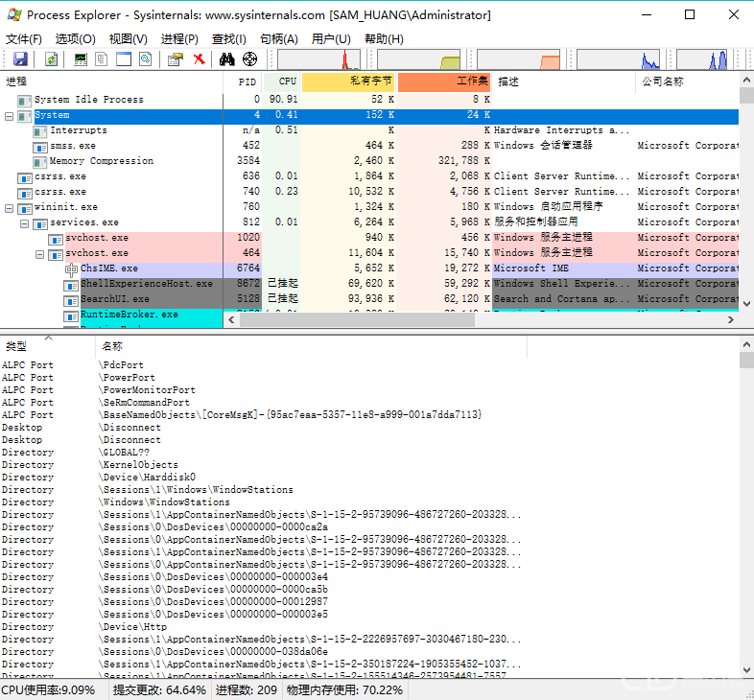Image resolution: width=754 pixels, height=700 pixels.
Task: Open the 视图(V) menu
Action: [x=128, y=39]
